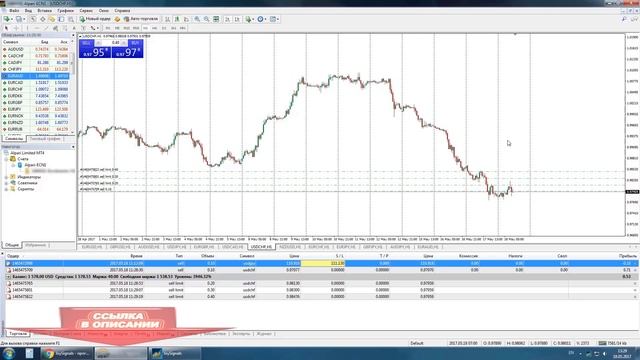This screenshot has width=640, height=360.
Task: Switch timeframe to M30
Action: (136, 28)
